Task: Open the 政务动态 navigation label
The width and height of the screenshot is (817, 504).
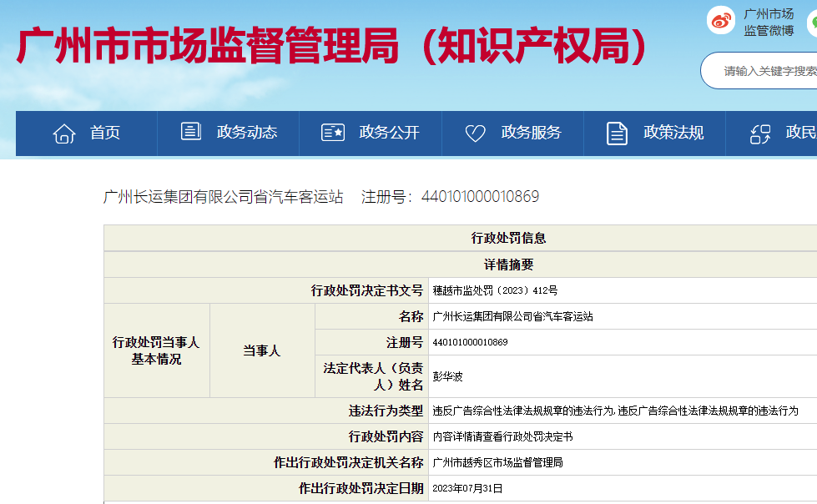Action: click(x=247, y=133)
